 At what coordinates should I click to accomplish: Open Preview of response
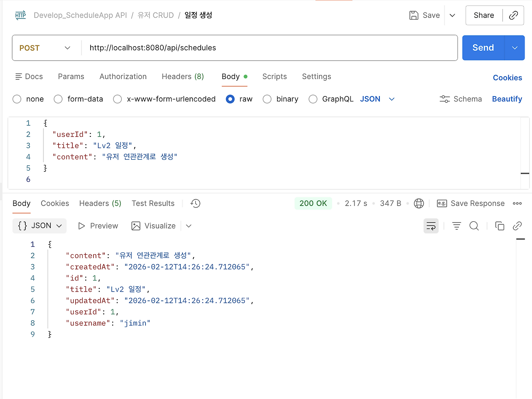(98, 226)
